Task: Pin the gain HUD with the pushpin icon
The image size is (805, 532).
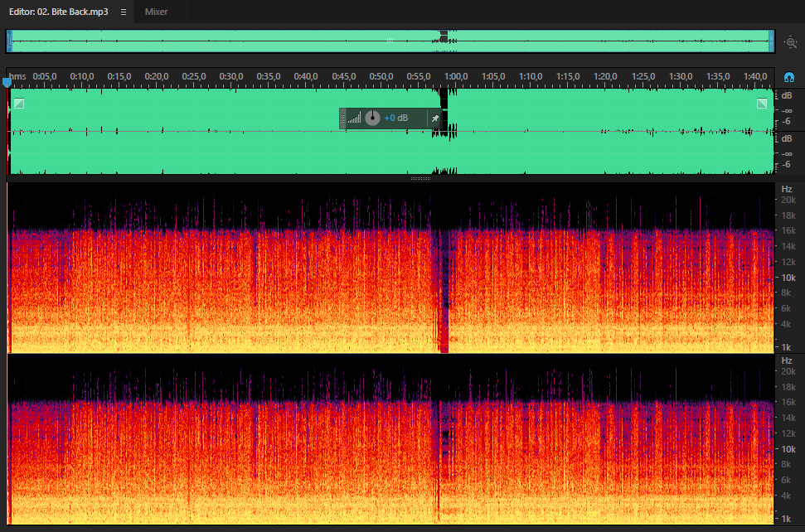Action: 435,118
